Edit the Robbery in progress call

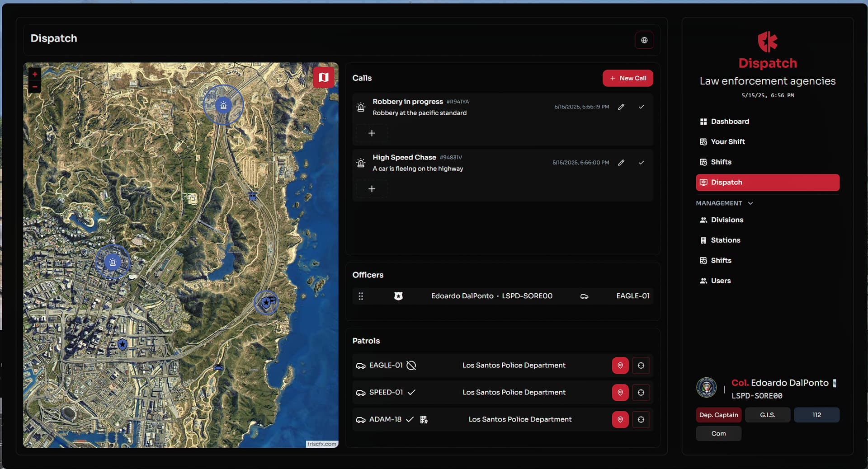pyautogui.click(x=621, y=107)
